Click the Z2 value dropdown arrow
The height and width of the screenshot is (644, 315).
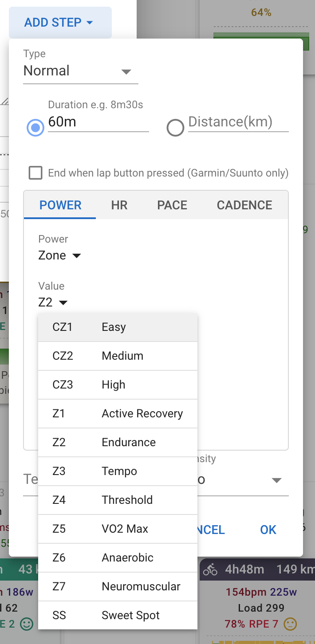[63, 303]
